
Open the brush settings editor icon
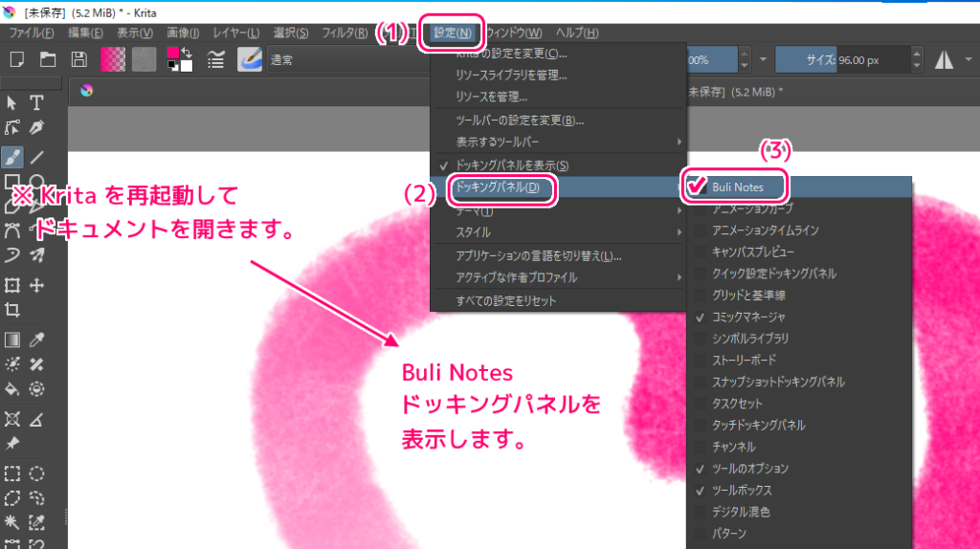coord(215,59)
